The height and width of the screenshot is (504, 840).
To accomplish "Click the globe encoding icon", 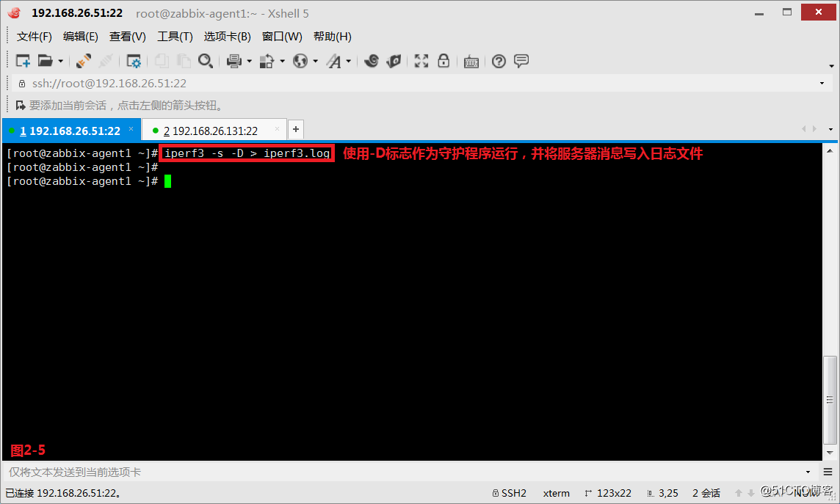I will pyautogui.click(x=300, y=61).
